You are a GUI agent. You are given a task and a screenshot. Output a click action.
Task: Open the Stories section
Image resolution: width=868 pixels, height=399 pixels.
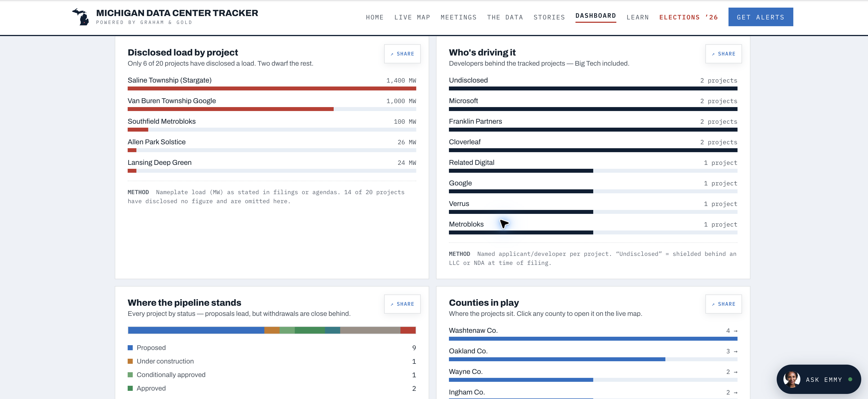click(549, 17)
